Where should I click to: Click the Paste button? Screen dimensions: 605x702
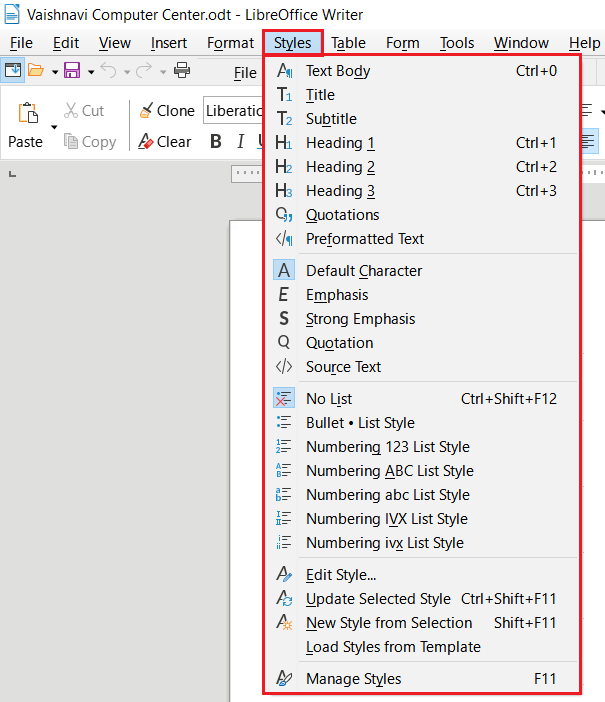[26, 126]
